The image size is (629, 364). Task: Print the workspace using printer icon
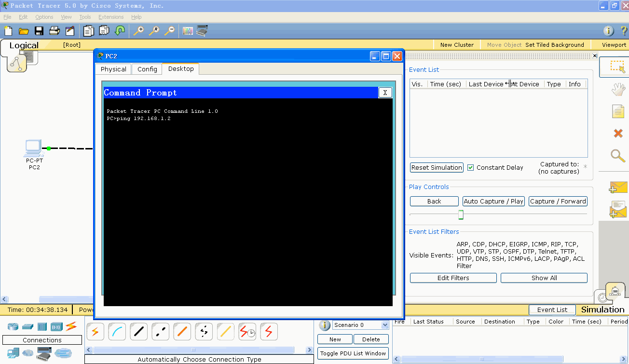point(55,31)
